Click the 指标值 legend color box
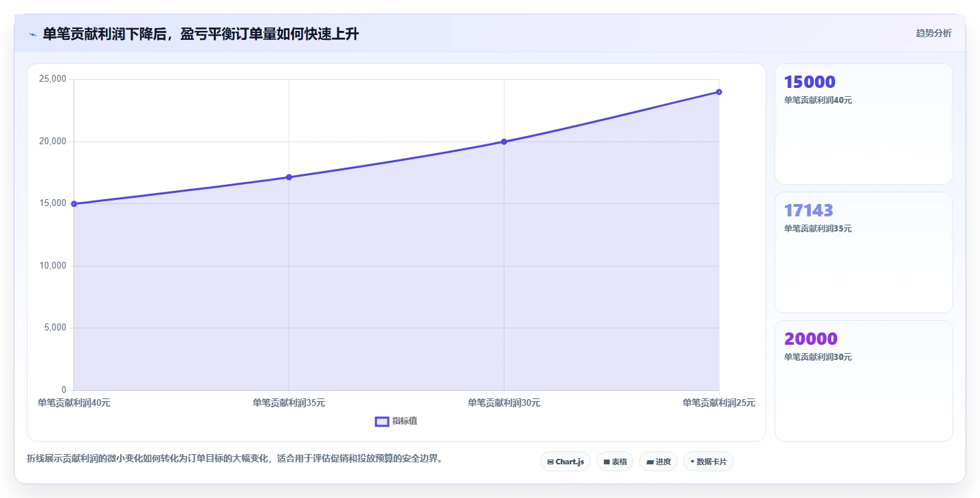This screenshot has height=498, width=980. pos(382,421)
